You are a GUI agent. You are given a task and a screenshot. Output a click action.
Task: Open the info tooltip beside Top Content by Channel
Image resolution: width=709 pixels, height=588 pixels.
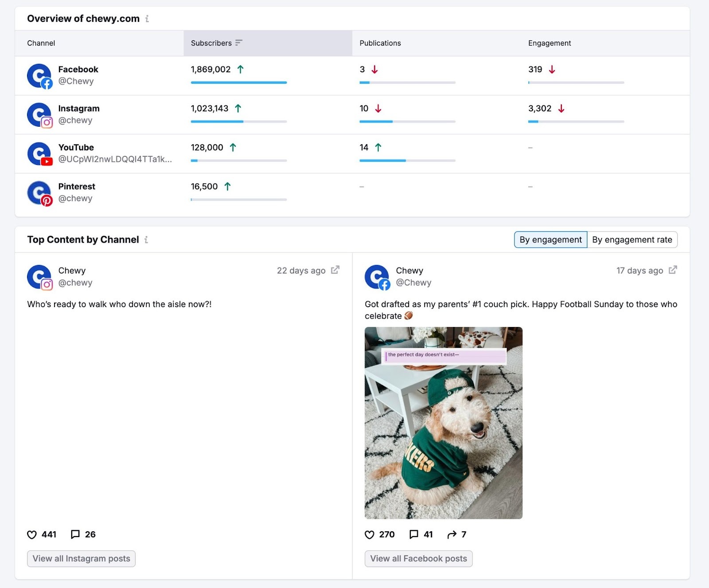click(146, 240)
